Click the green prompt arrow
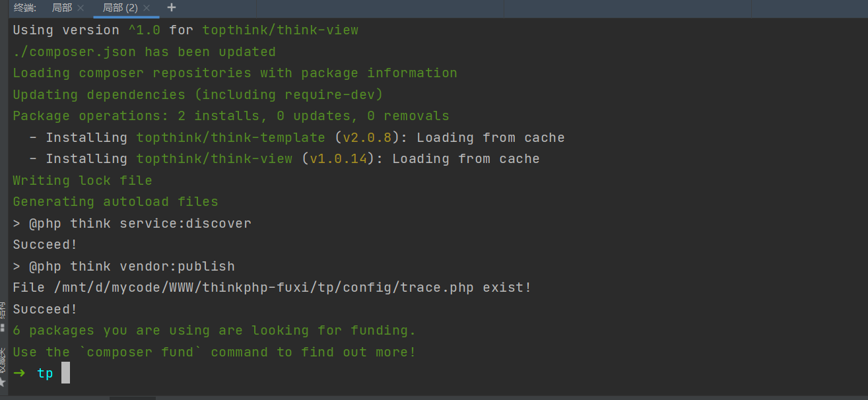868x400 pixels. [x=19, y=374]
